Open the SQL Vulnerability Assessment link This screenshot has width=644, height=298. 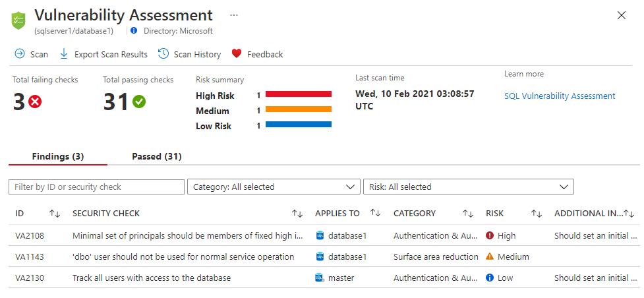[560, 96]
